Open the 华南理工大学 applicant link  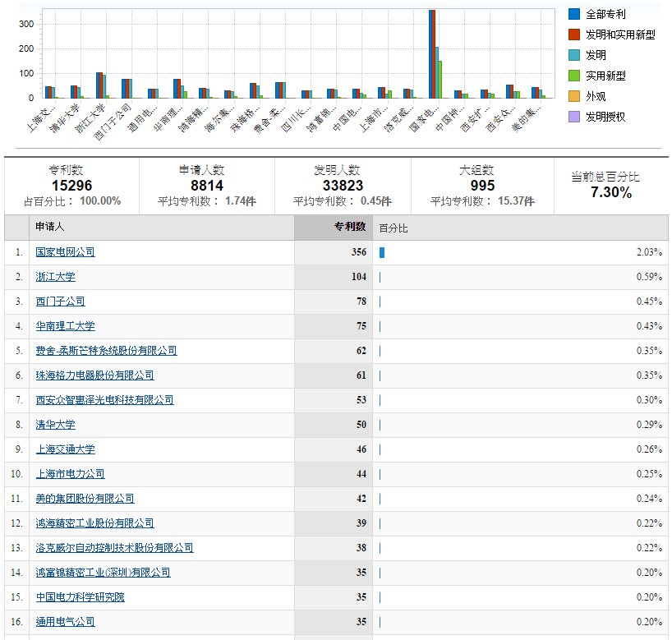(65, 326)
